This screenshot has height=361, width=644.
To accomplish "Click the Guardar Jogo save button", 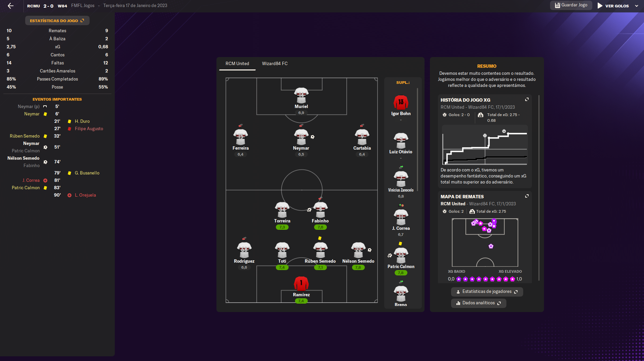I will click(571, 5).
